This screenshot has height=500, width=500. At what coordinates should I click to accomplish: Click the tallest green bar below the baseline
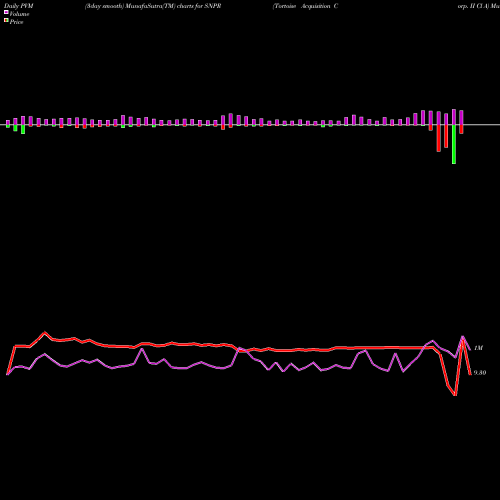(x=454, y=144)
